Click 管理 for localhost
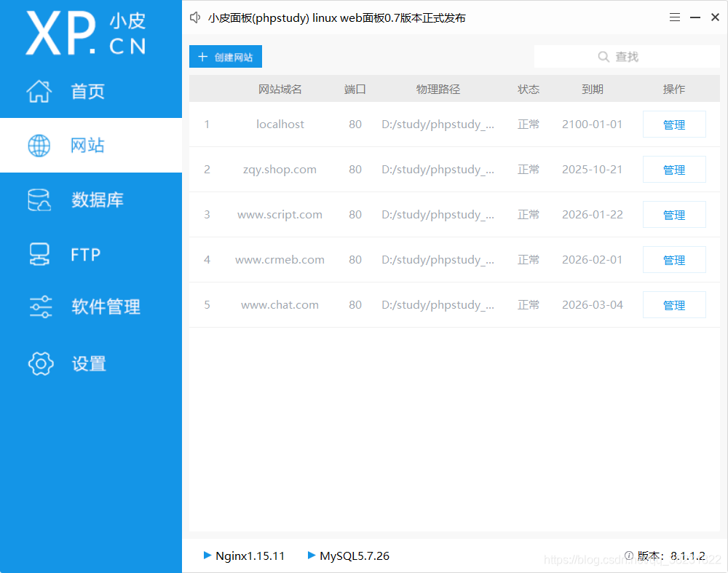 pos(674,124)
